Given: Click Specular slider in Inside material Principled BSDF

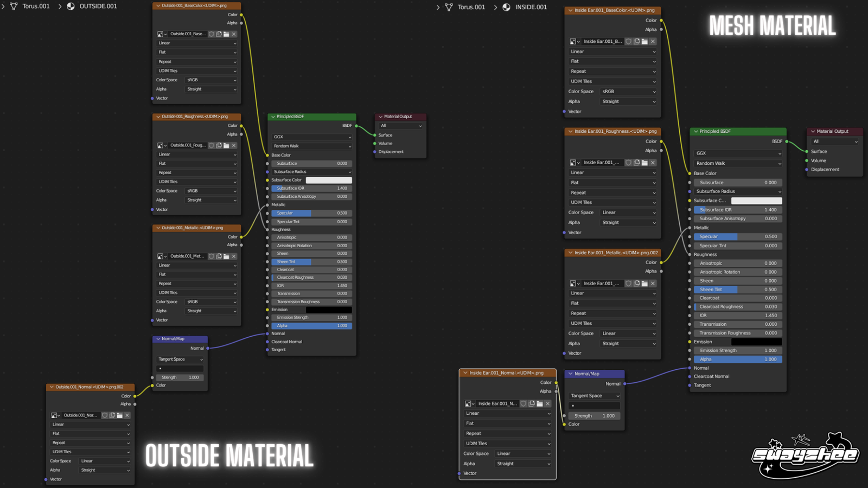Looking at the screenshot, I should click(737, 237).
